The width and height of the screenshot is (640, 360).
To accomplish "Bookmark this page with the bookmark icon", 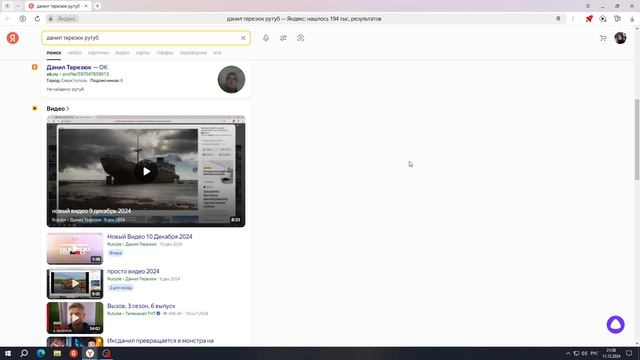I will point(558,19).
